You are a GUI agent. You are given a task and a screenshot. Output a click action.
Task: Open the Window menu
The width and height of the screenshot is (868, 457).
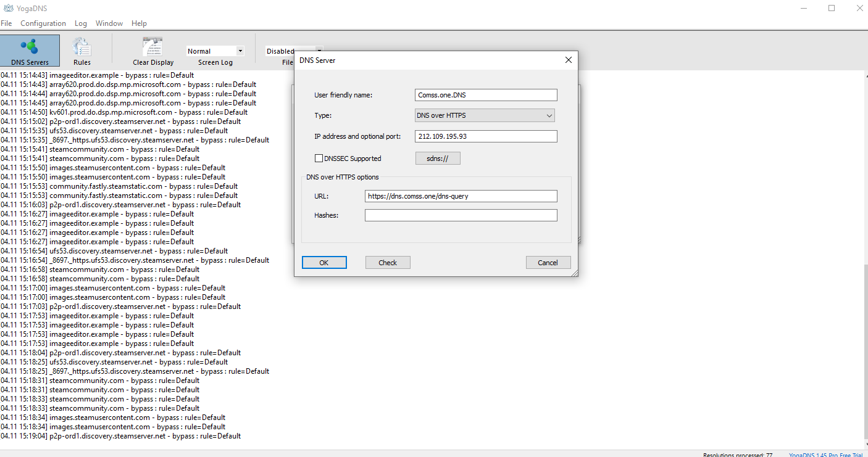(x=109, y=23)
